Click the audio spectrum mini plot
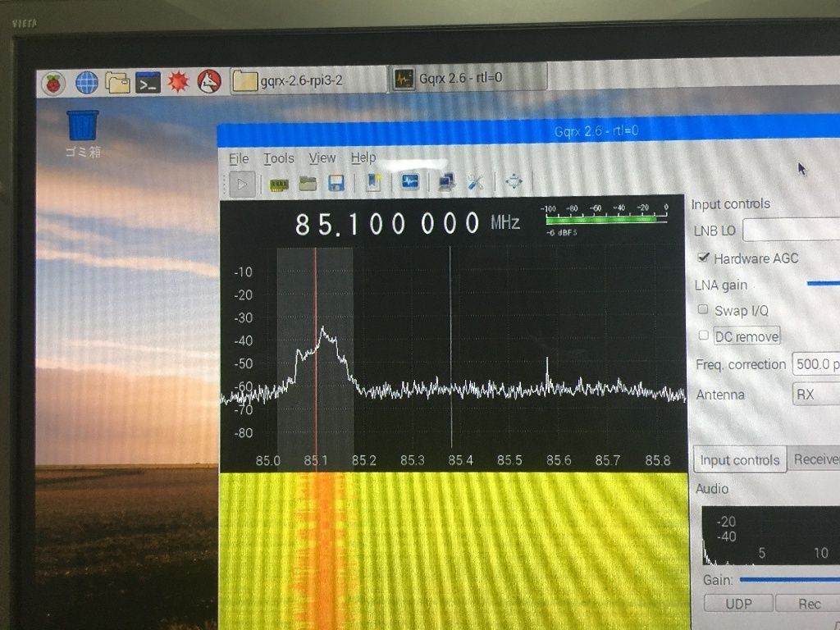Viewport: 840px width, 630px height. coord(771,536)
